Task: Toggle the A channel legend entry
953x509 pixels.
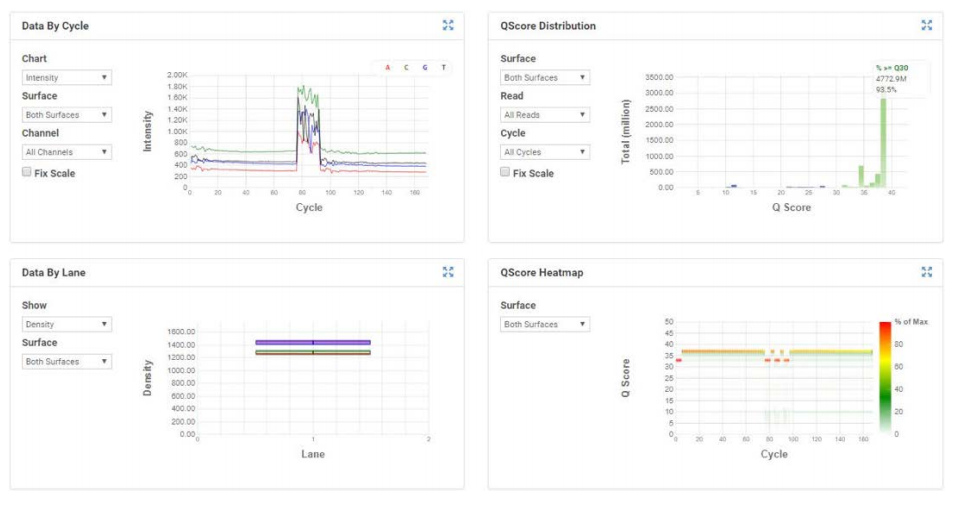Action: (x=388, y=68)
